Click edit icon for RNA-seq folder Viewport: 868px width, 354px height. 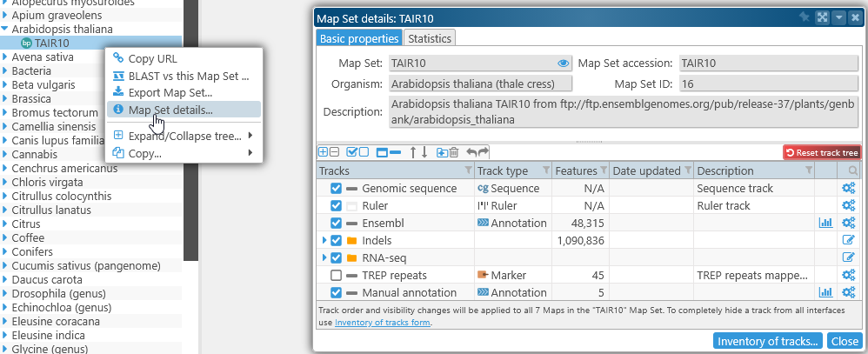coord(849,257)
